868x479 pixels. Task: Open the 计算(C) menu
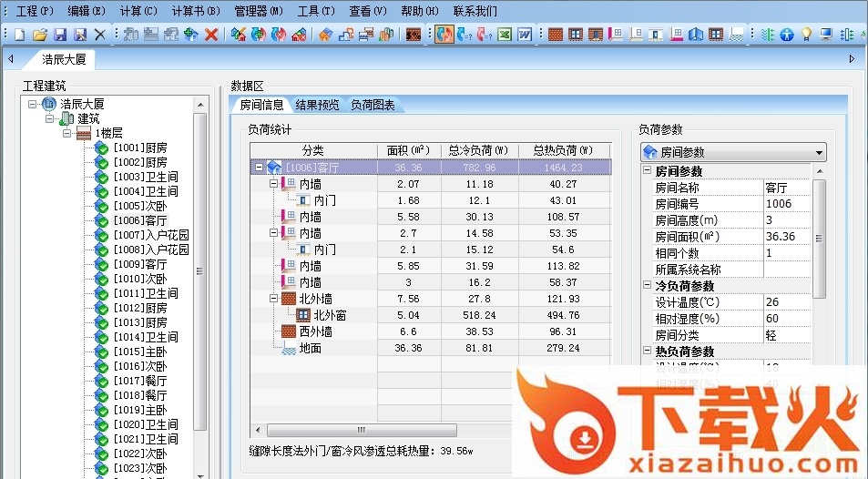138,11
